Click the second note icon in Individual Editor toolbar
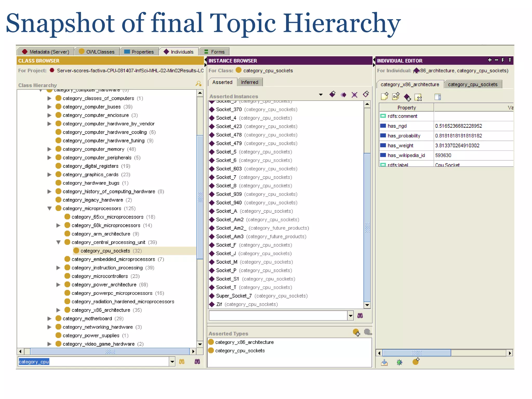This screenshot has width=532, height=399. click(x=396, y=96)
